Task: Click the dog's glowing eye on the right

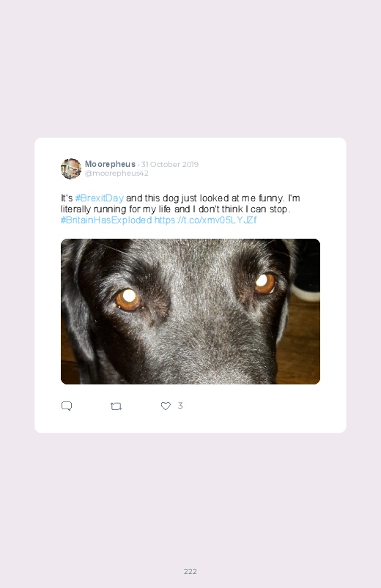Action: point(265,283)
